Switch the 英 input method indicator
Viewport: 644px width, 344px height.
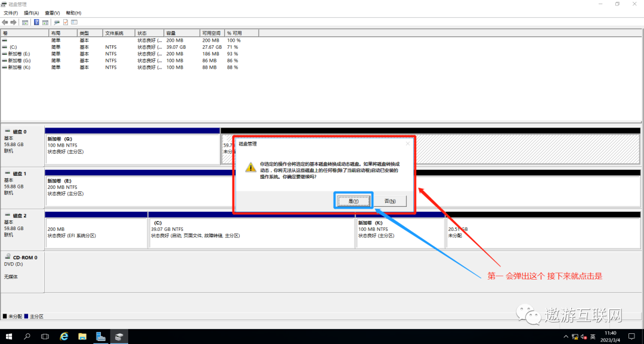593,337
